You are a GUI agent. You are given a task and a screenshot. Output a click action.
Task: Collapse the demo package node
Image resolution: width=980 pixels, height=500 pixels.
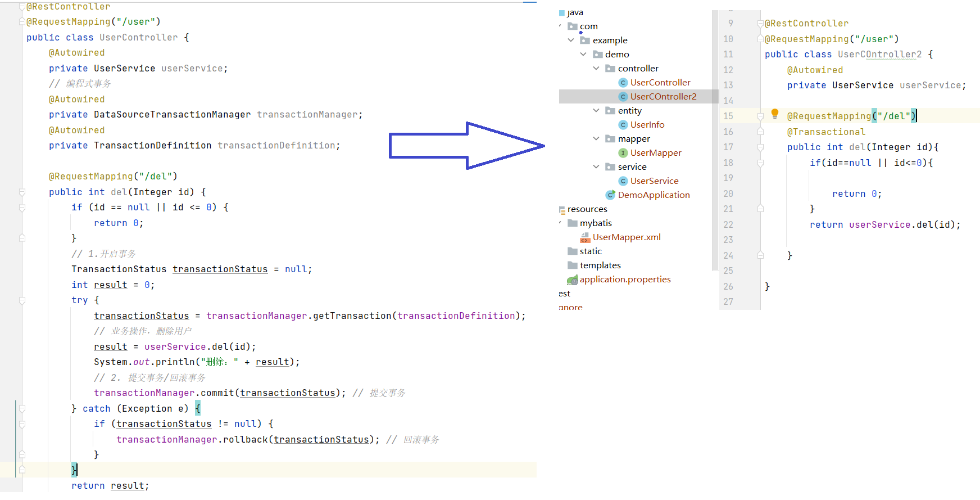click(583, 54)
